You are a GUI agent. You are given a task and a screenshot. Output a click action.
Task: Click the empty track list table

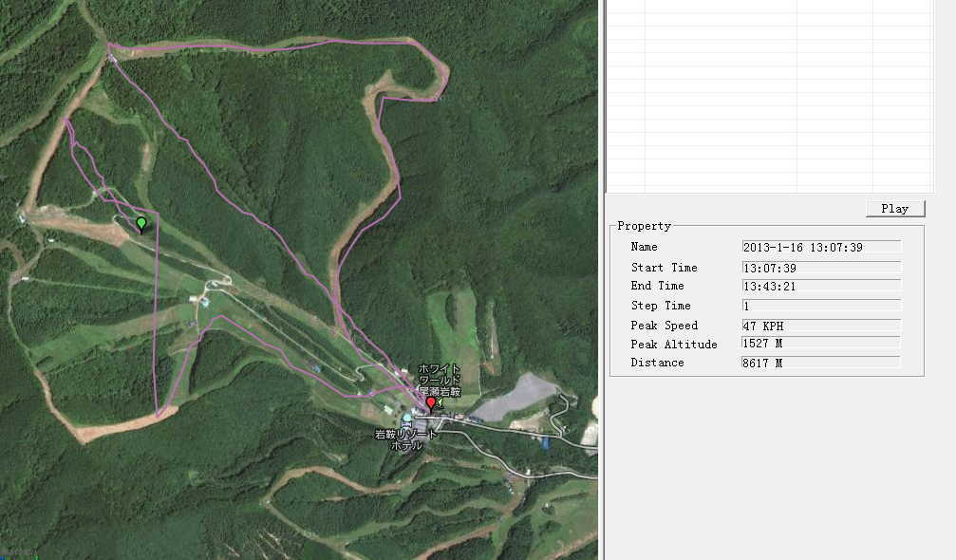(x=769, y=95)
